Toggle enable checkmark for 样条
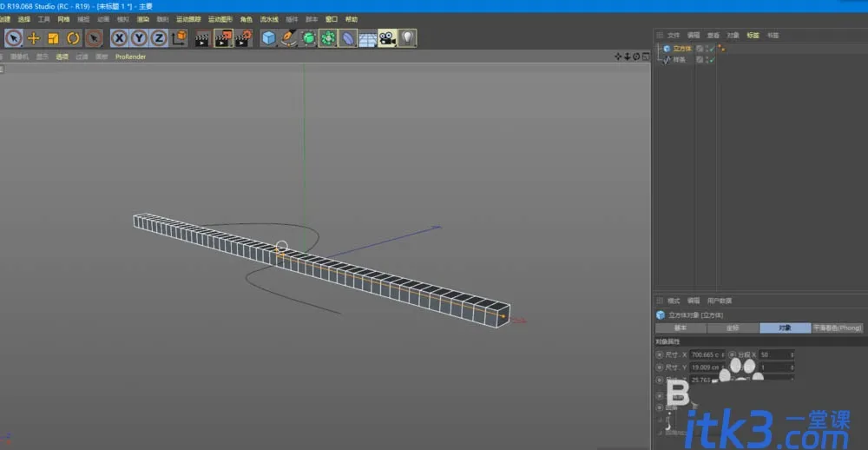This screenshot has height=450, width=868. [x=712, y=59]
